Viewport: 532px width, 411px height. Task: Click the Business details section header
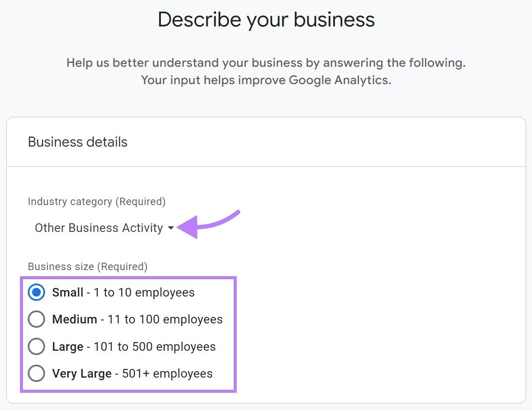click(x=77, y=142)
